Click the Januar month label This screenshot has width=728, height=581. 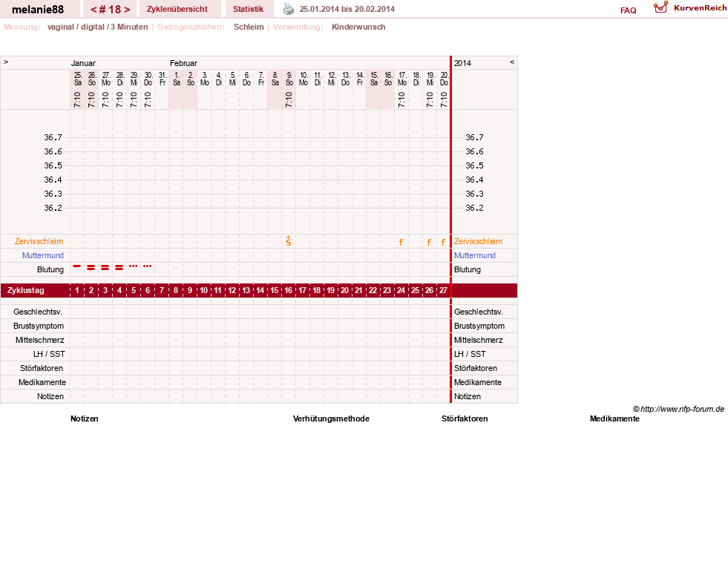tap(83, 63)
